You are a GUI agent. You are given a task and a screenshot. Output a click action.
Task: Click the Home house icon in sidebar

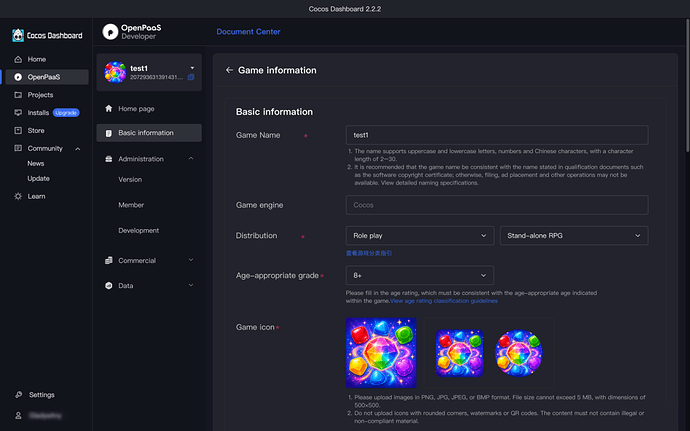[18, 59]
